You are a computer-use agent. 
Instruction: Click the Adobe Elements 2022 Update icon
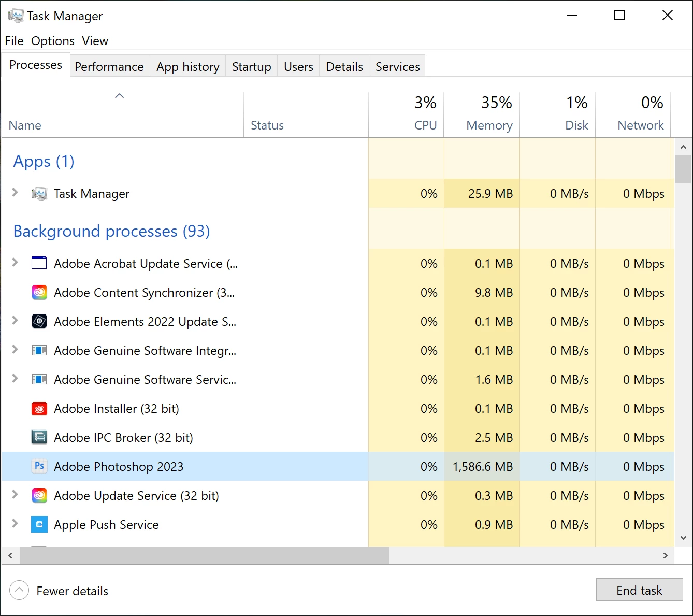click(x=39, y=322)
